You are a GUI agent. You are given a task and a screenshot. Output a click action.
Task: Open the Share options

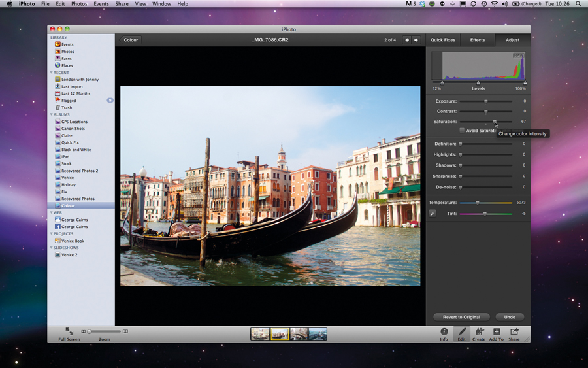coord(514,332)
